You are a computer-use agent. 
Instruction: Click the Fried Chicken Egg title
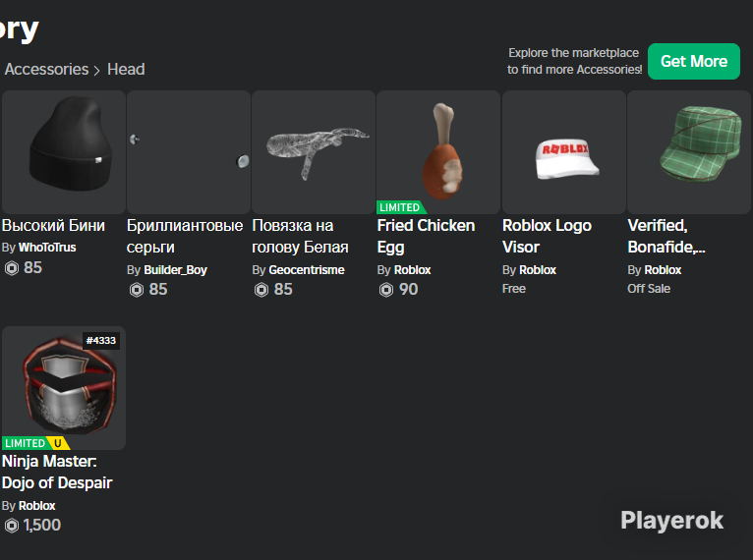[x=426, y=236]
